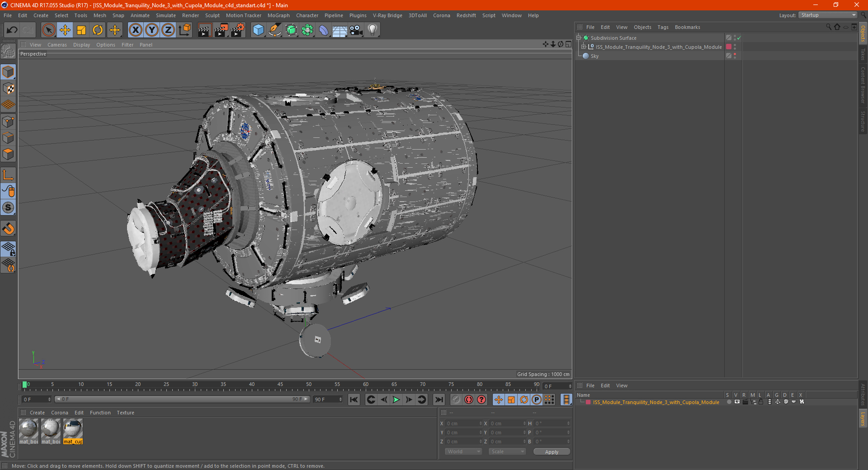Select the Scale tool
The height and width of the screenshot is (470, 868).
(x=81, y=30)
